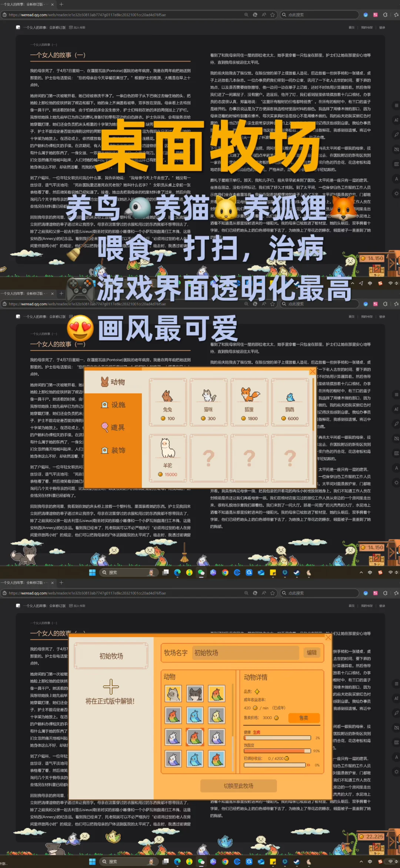Click the 将在正式版中解锁! notice text
400x868 pixels.
[x=110, y=701]
